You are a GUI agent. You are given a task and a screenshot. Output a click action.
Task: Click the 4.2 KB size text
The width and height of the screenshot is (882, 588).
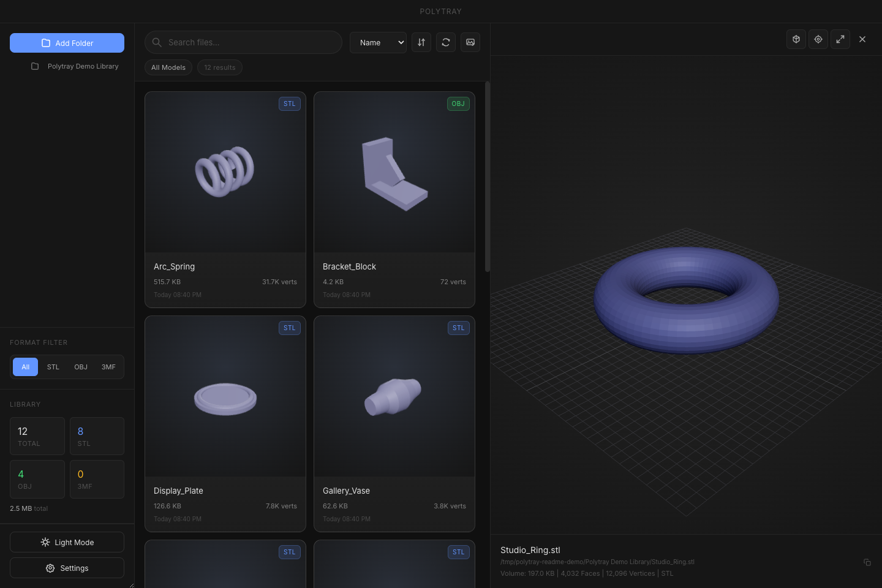pyautogui.click(x=333, y=282)
